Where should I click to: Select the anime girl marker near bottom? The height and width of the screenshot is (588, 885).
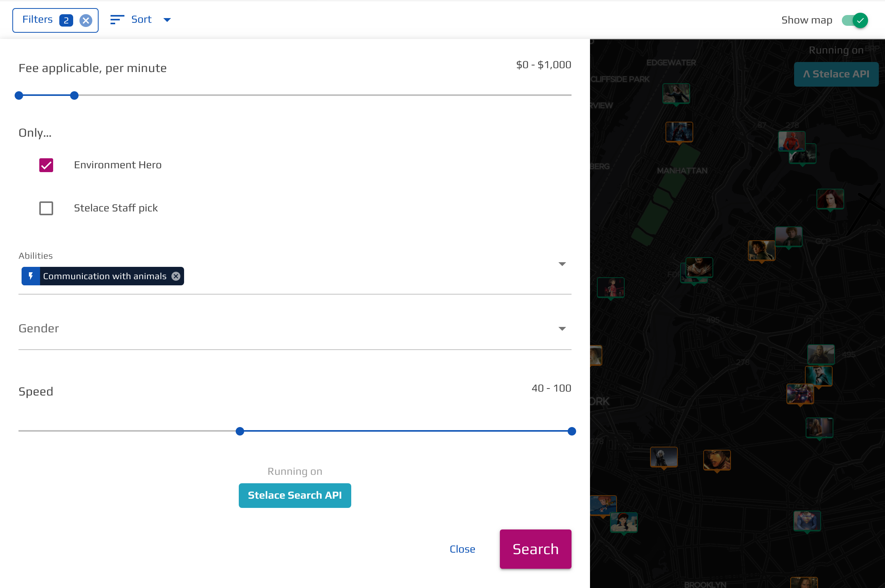click(x=624, y=523)
